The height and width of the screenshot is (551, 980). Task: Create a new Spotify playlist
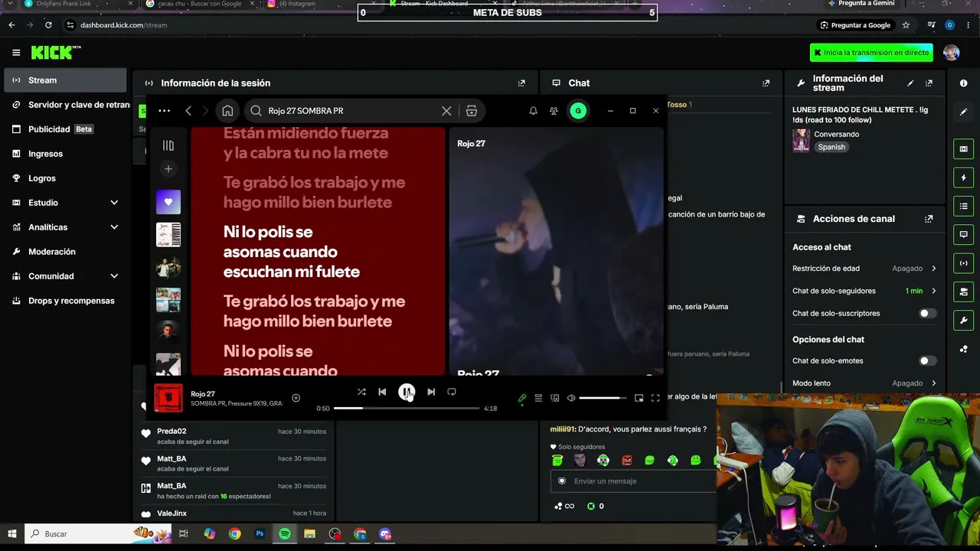coord(168,168)
